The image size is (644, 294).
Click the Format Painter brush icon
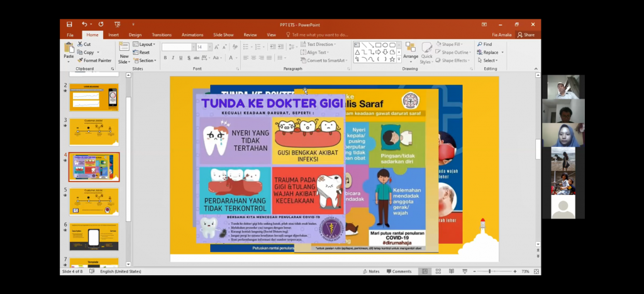(80, 60)
